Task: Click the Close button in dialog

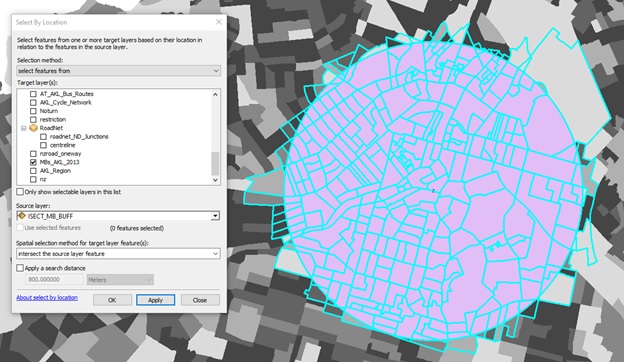Action: click(200, 300)
